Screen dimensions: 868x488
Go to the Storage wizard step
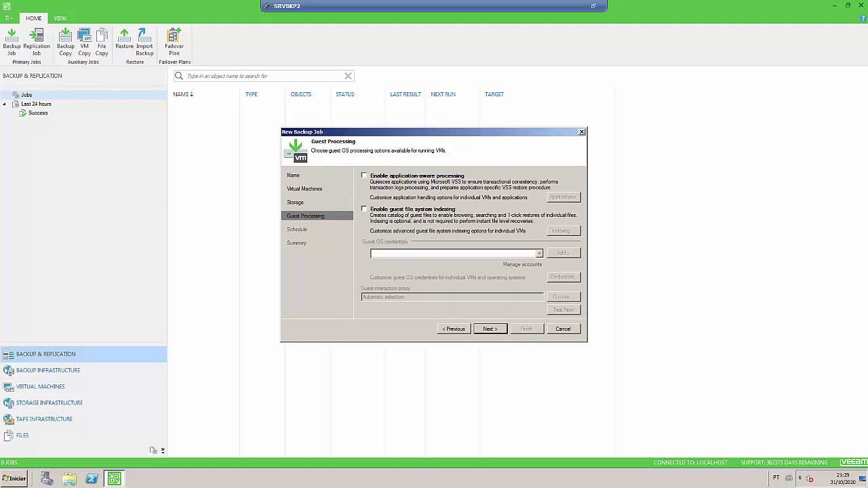[x=295, y=203]
